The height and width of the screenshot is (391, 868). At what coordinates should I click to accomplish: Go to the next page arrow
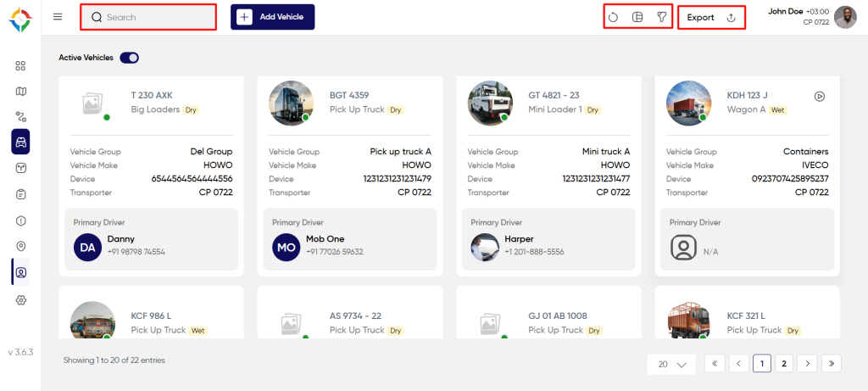[808, 363]
